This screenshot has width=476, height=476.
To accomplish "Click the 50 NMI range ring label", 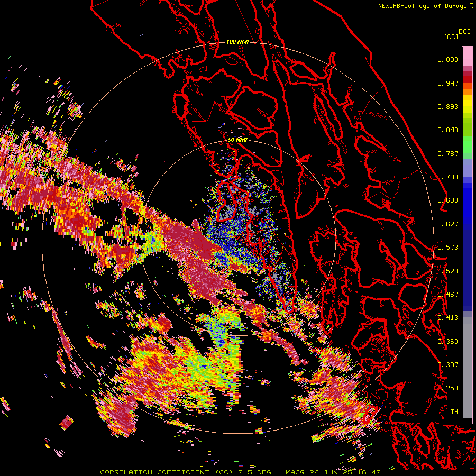I will 237,140.
